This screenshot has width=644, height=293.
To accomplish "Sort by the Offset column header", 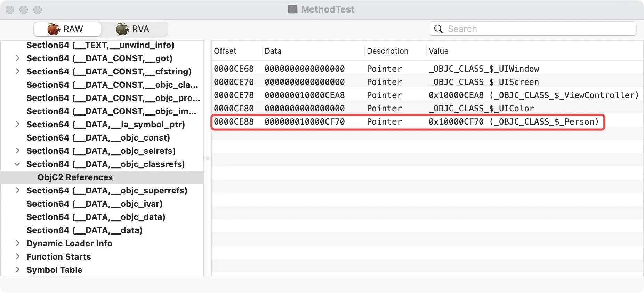I will click(225, 51).
